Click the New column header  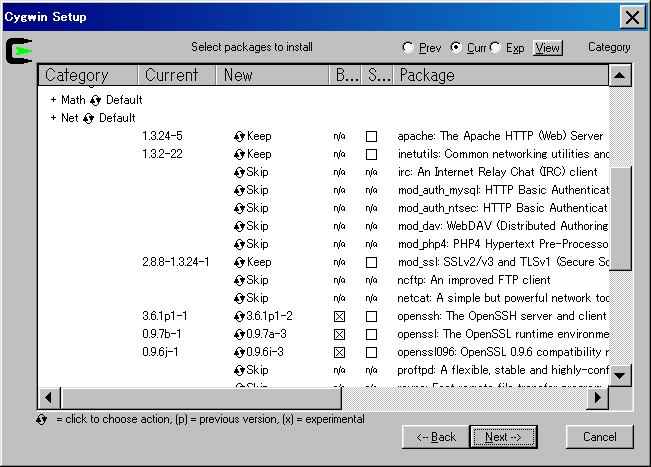pyautogui.click(x=273, y=75)
